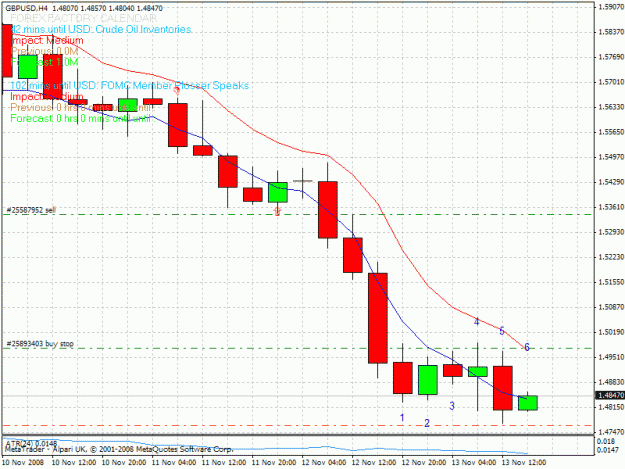The width and height of the screenshot is (625, 469).
Task: Click the 'Previous: 0.0M' label
Action: click(44, 51)
